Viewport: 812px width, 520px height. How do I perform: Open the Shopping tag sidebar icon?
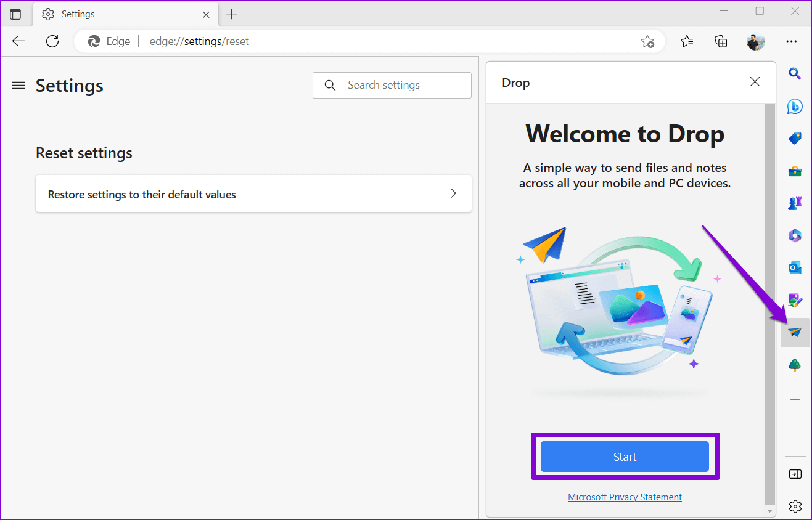(x=795, y=138)
